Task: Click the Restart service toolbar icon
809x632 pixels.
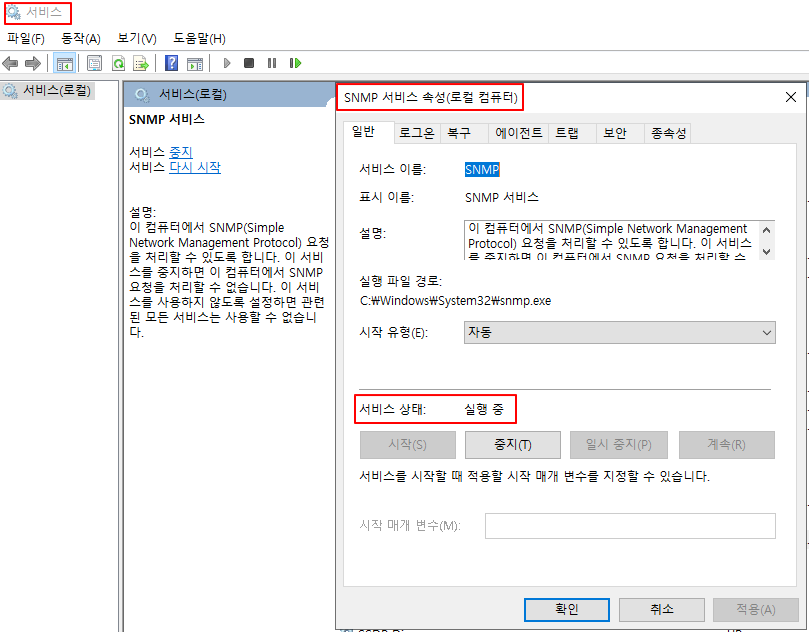Action: [x=295, y=63]
